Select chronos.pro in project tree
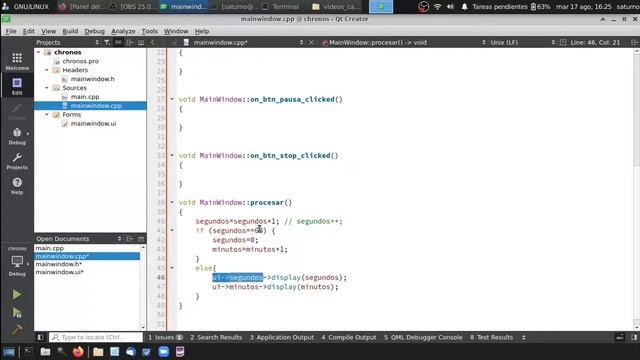Image resolution: width=640 pixels, height=360 pixels. click(x=80, y=61)
